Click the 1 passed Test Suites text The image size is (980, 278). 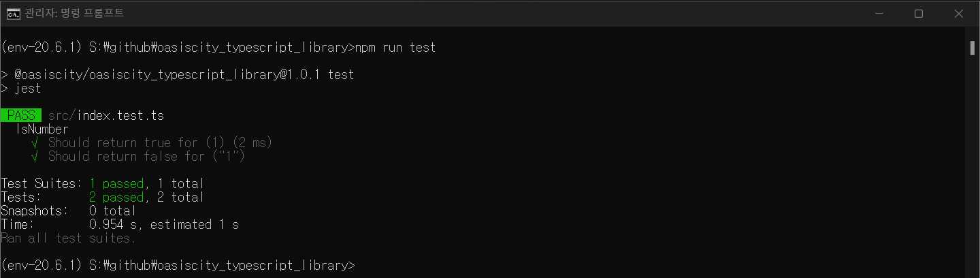(116, 183)
